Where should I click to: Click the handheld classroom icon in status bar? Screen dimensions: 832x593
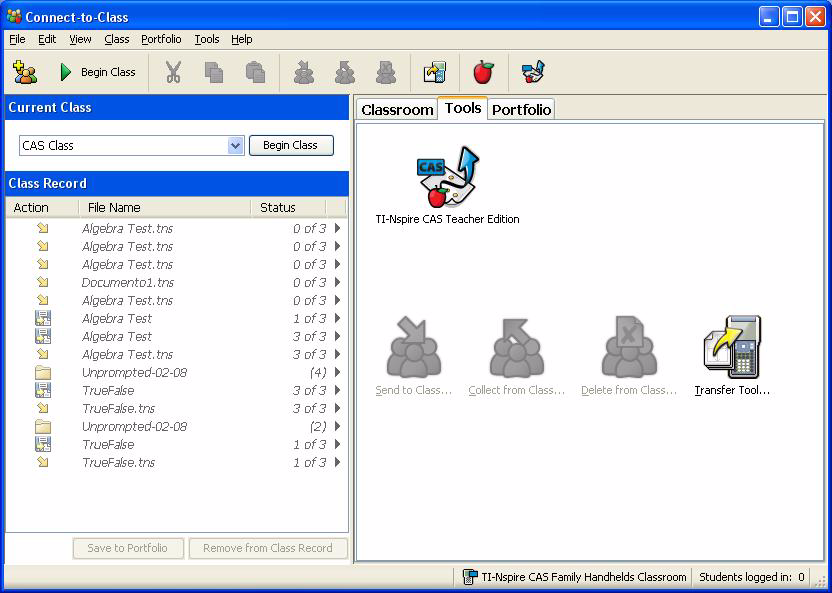coord(470,577)
